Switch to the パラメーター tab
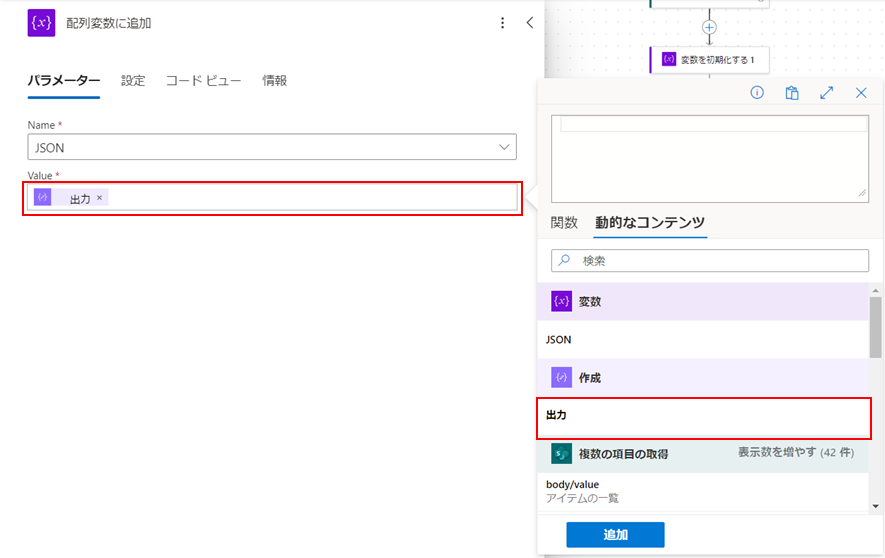This screenshot has height=558, width=885. click(64, 81)
